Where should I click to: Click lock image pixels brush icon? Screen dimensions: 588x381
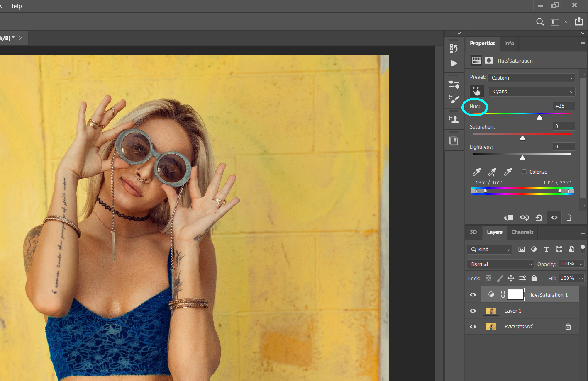pos(500,278)
